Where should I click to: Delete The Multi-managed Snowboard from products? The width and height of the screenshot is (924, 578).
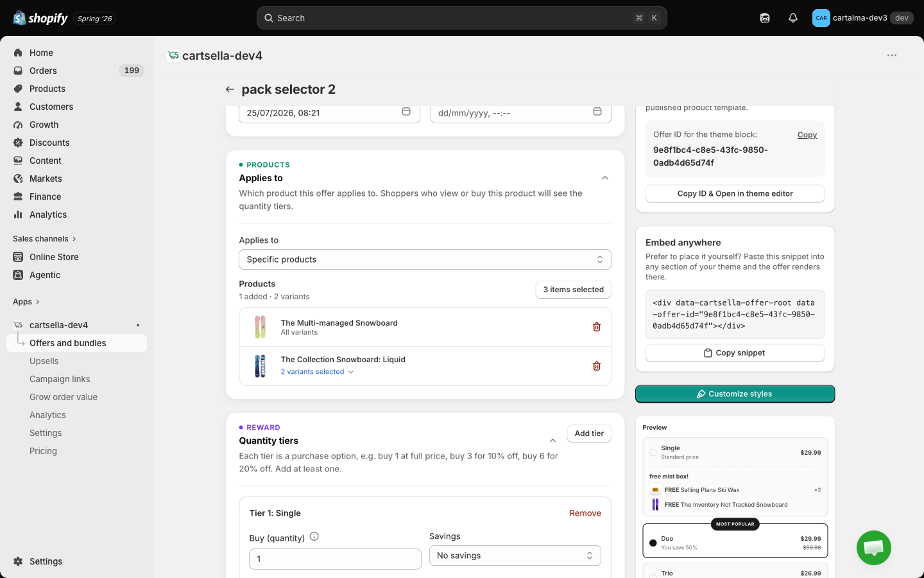click(597, 327)
